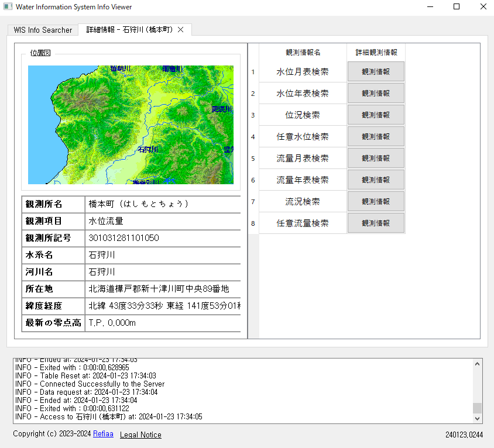Click the 所在地 label cell
494x448 pixels.
point(53,289)
